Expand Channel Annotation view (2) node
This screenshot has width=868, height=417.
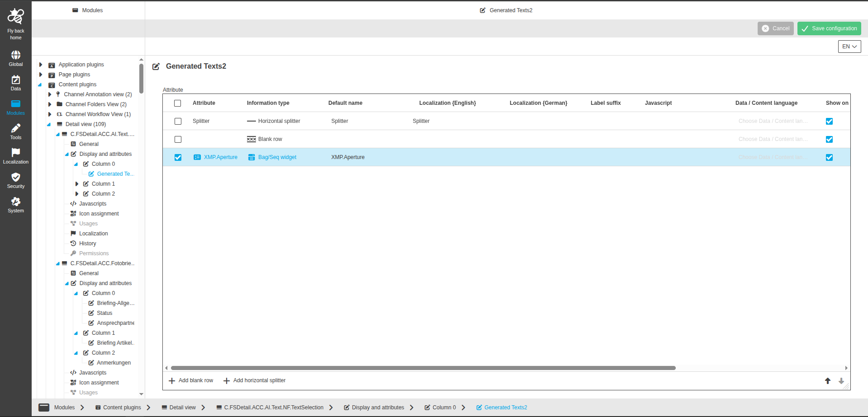[x=50, y=94]
